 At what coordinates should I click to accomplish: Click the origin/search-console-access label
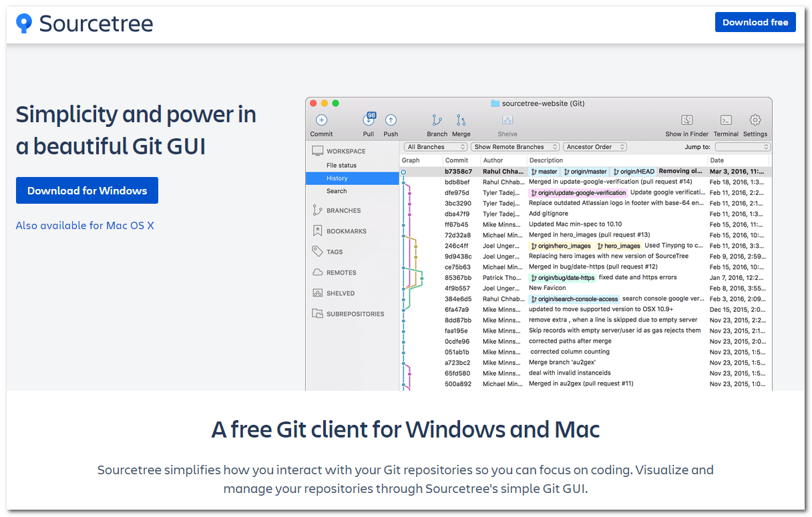574,299
